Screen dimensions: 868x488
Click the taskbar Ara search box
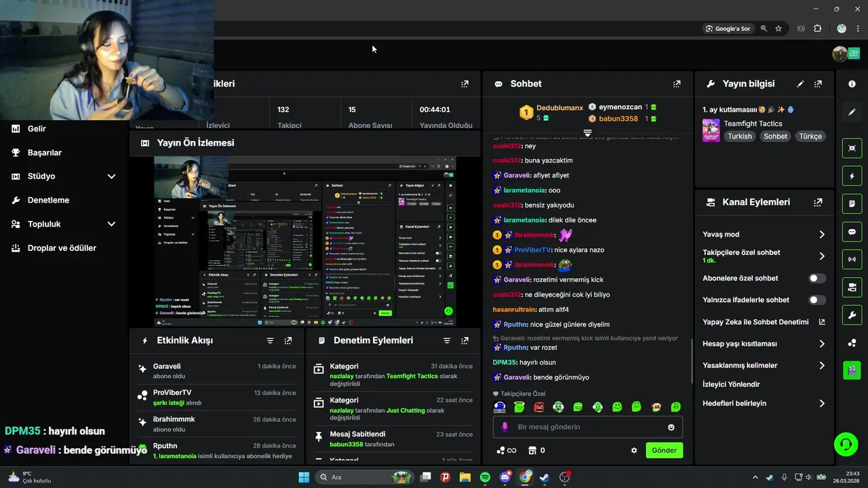tap(365, 477)
